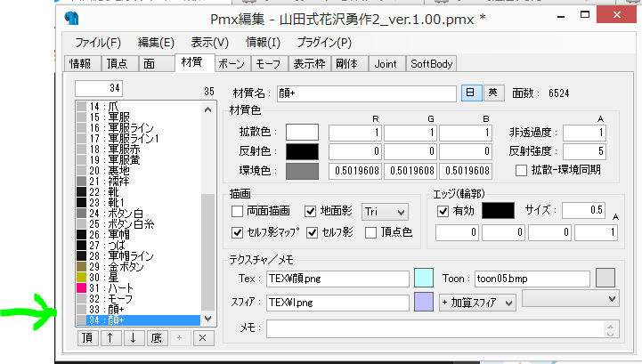Click material list scroll-up arrow
Screen dimensions: 642x364
coord(208,109)
